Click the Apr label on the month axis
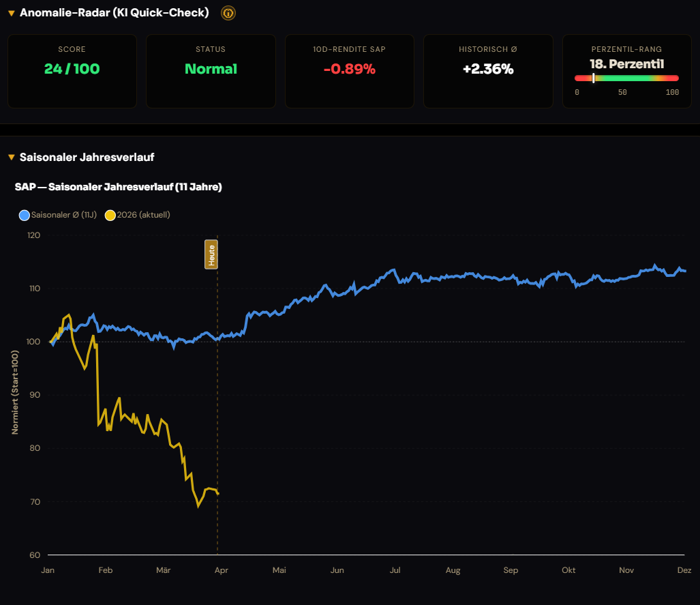Screen dimensions: 700x605 point(222,570)
